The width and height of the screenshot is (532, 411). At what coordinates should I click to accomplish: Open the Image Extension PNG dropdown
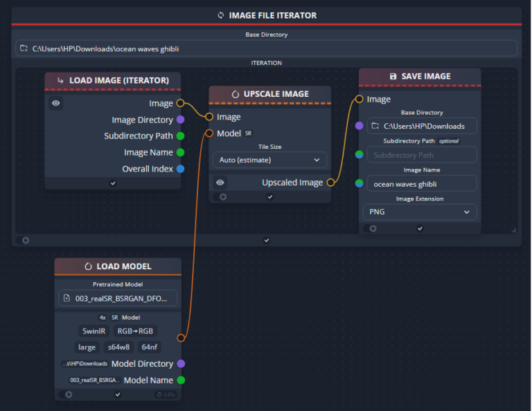419,212
